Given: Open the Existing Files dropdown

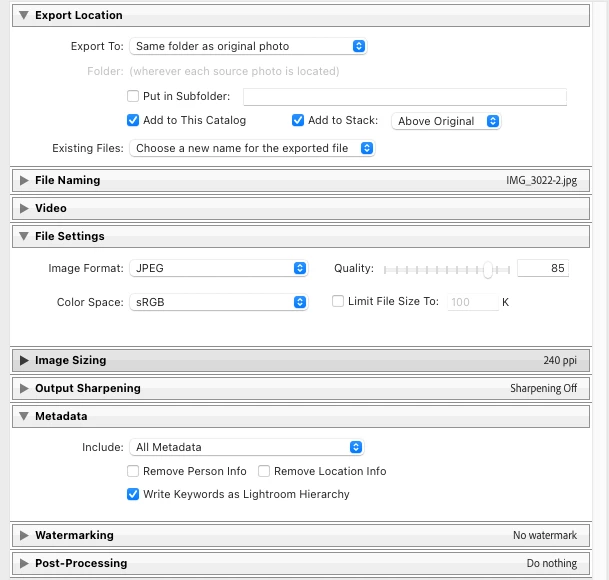Looking at the screenshot, I should (x=252, y=148).
